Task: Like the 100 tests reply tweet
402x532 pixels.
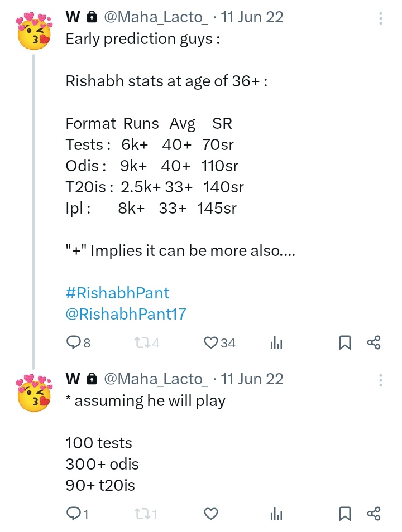Action: (x=210, y=514)
